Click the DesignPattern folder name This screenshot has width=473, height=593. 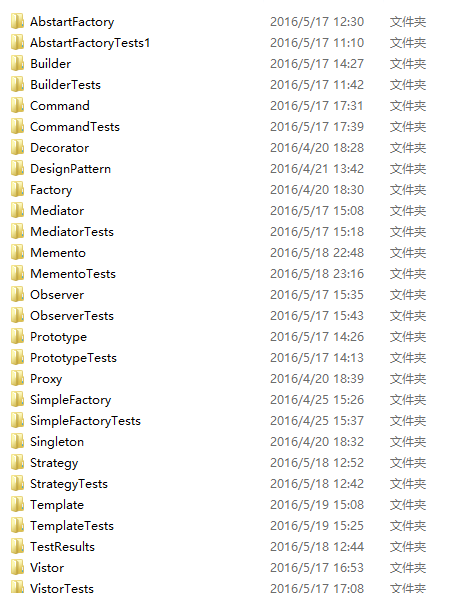[70, 169]
